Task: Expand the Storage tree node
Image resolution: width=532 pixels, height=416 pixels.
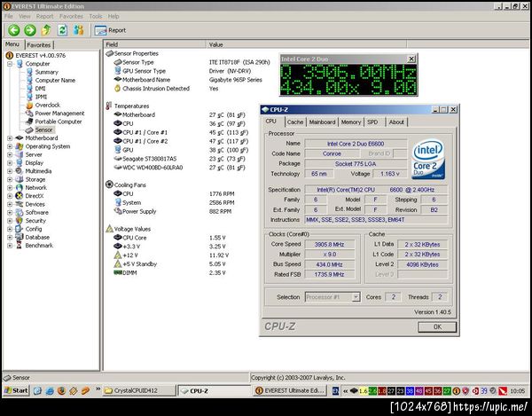Action: [9, 179]
